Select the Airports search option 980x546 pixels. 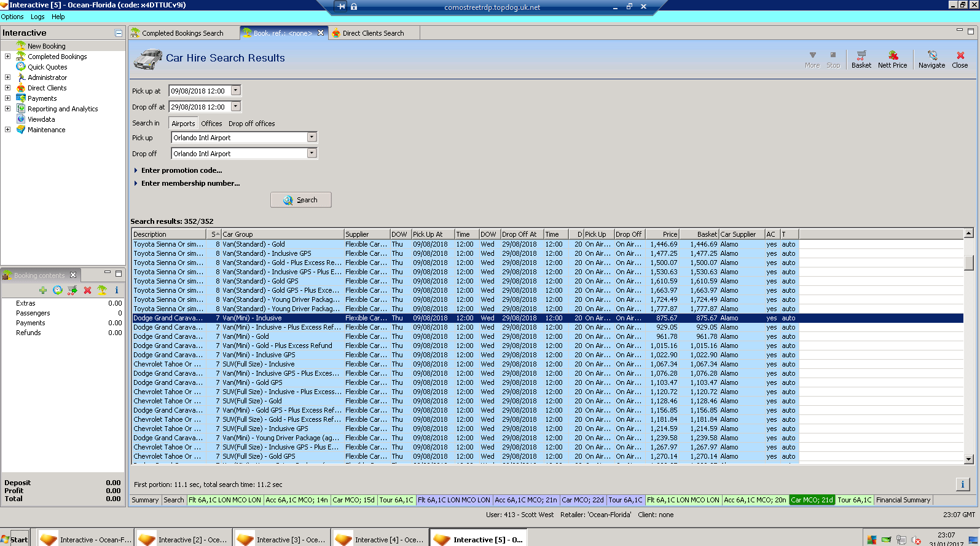pos(183,124)
